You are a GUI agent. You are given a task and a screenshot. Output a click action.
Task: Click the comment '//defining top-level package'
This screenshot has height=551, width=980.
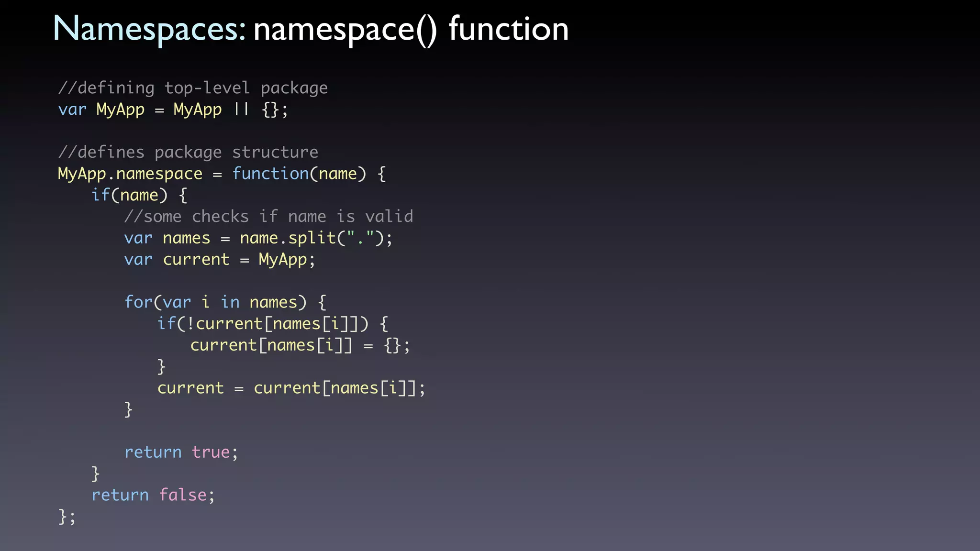[x=193, y=88]
